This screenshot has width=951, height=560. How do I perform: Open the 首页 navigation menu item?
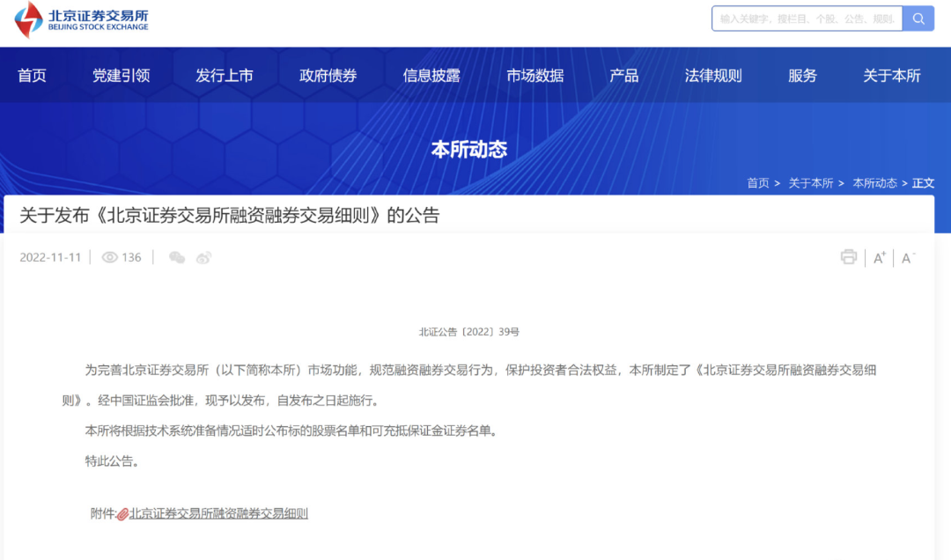(32, 75)
